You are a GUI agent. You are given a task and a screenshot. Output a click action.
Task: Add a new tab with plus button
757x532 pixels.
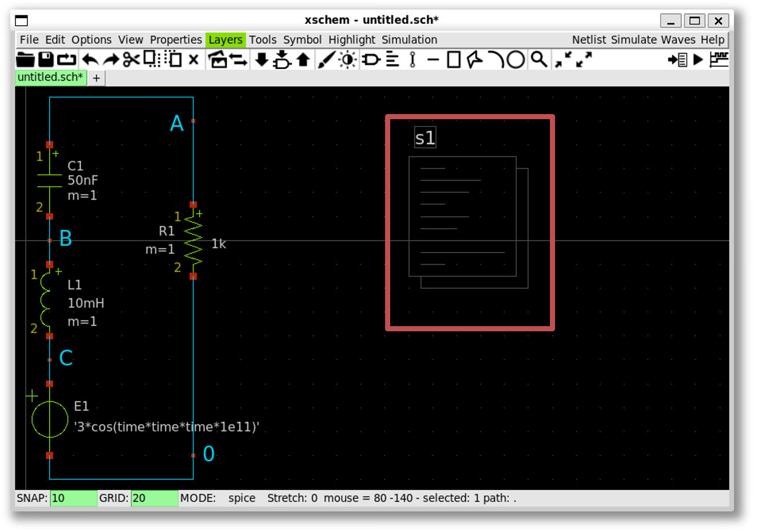pos(96,78)
